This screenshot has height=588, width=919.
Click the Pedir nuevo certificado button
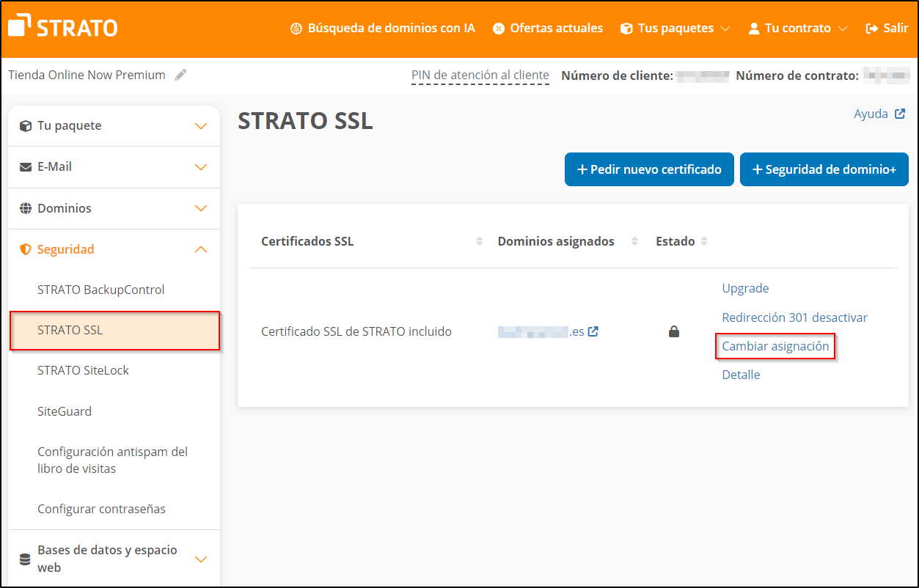pyautogui.click(x=648, y=169)
